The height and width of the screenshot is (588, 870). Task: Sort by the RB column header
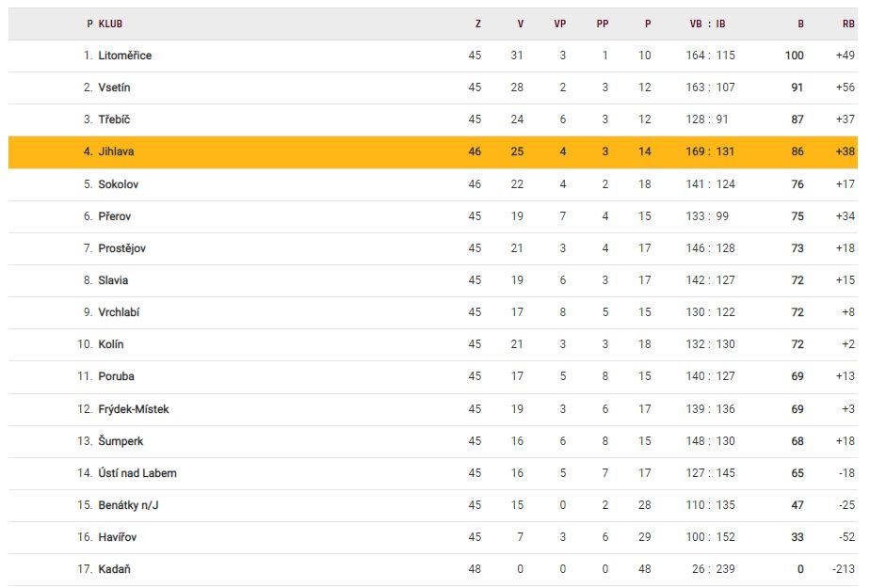click(848, 24)
